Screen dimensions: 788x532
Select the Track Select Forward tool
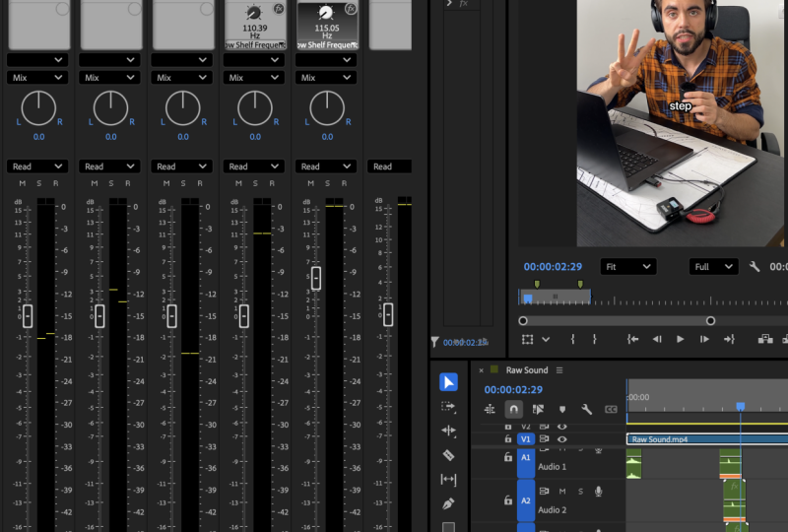pyautogui.click(x=448, y=407)
